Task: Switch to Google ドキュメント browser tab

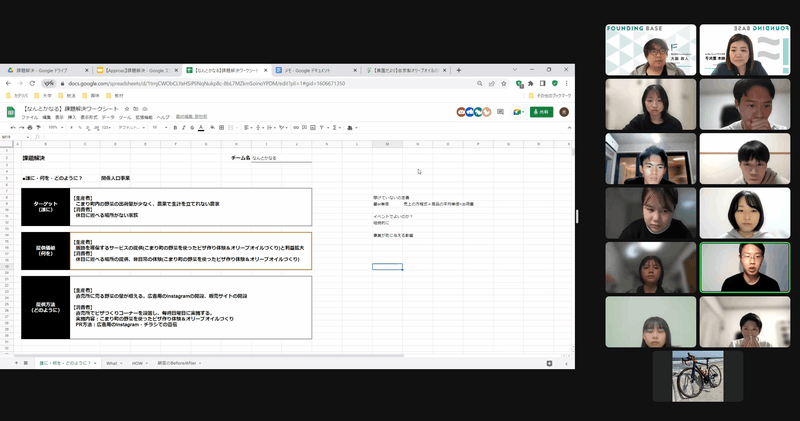Action: (x=314, y=70)
